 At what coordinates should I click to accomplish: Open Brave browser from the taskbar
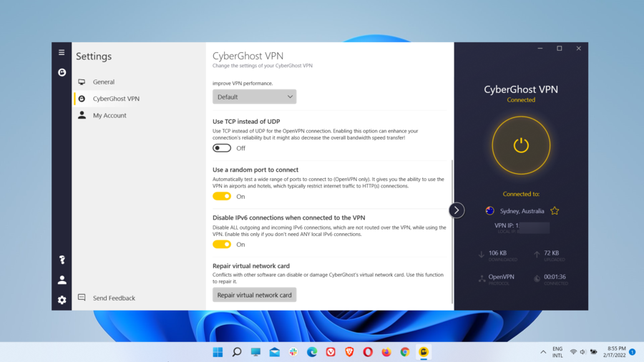349,352
